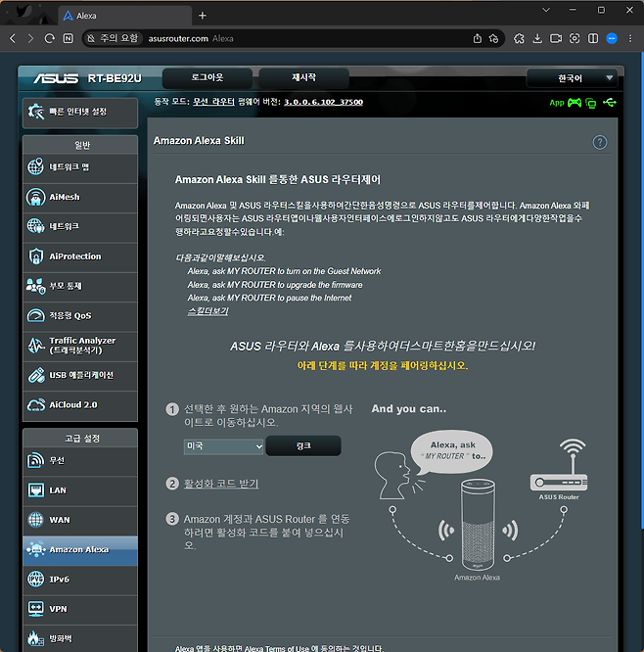This screenshot has height=652, width=644.
Task: Click the 활성화 코드 받기 link
Action: (221, 484)
